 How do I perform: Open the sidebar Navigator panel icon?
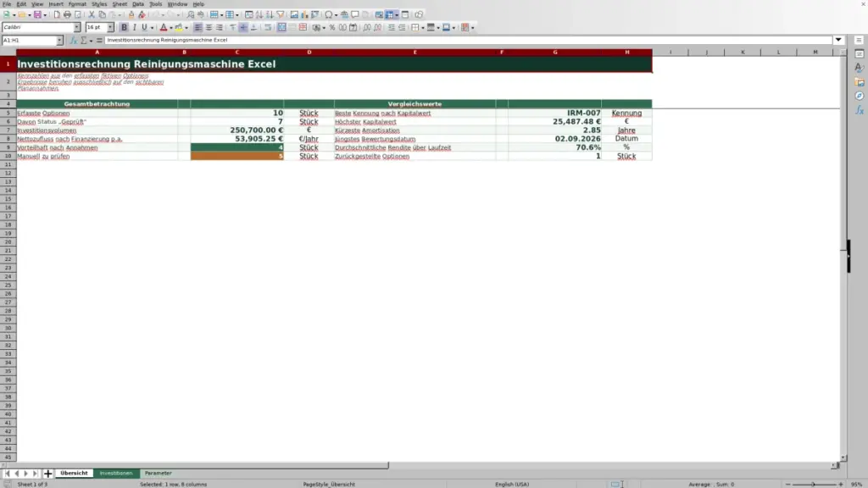860,97
